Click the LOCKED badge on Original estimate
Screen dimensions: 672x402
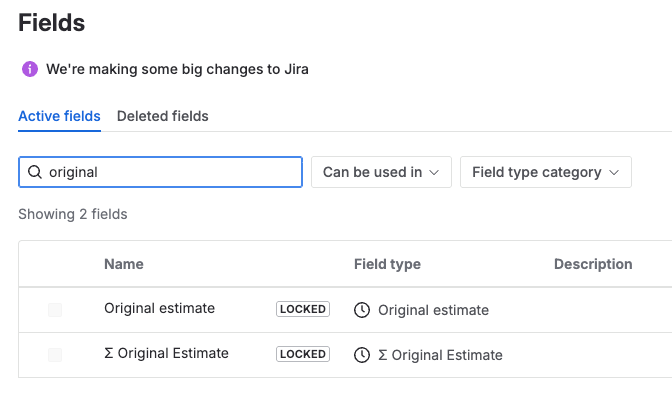(303, 309)
